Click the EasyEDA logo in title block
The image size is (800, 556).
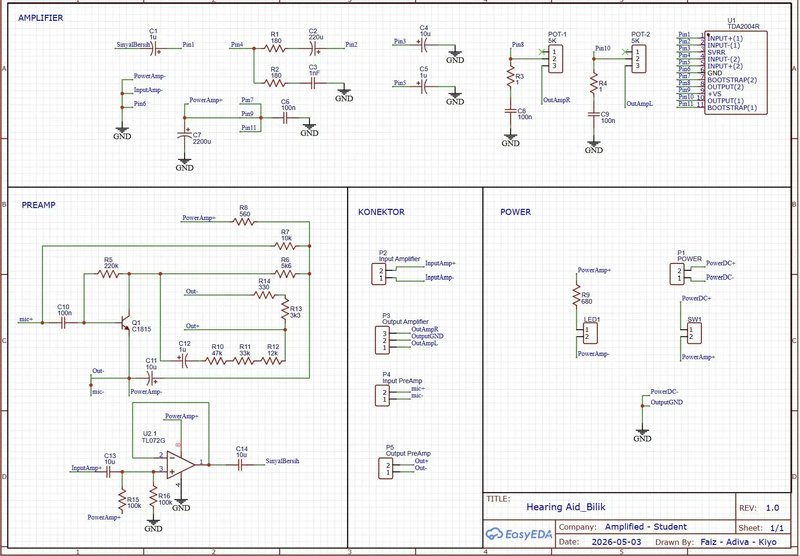[x=518, y=534]
